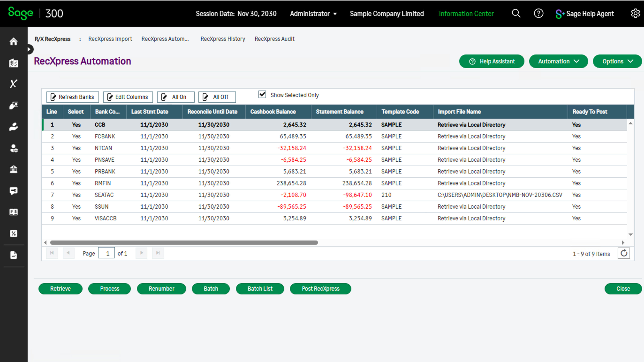Click the horizontal scrollbar thumb of the grid
Viewport: 644px width, 362px height.
click(x=184, y=243)
